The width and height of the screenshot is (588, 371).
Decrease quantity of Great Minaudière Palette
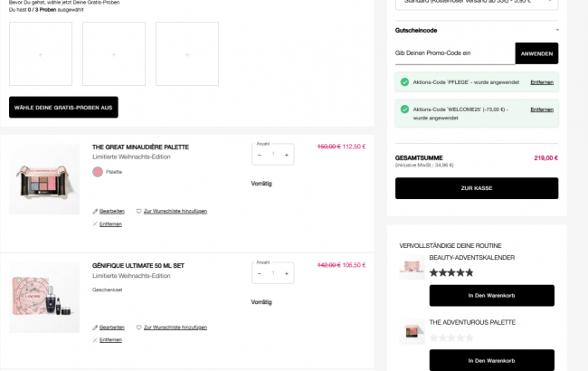coord(260,155)
